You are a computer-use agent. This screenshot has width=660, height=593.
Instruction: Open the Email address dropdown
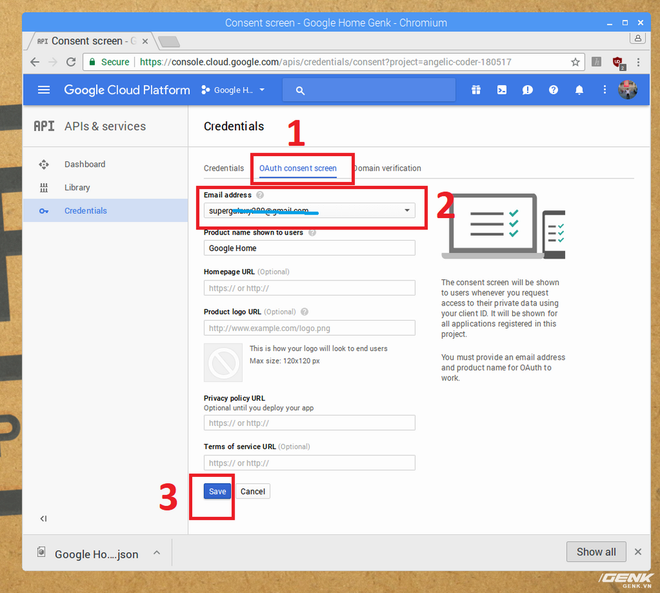[x=309, y=210]
